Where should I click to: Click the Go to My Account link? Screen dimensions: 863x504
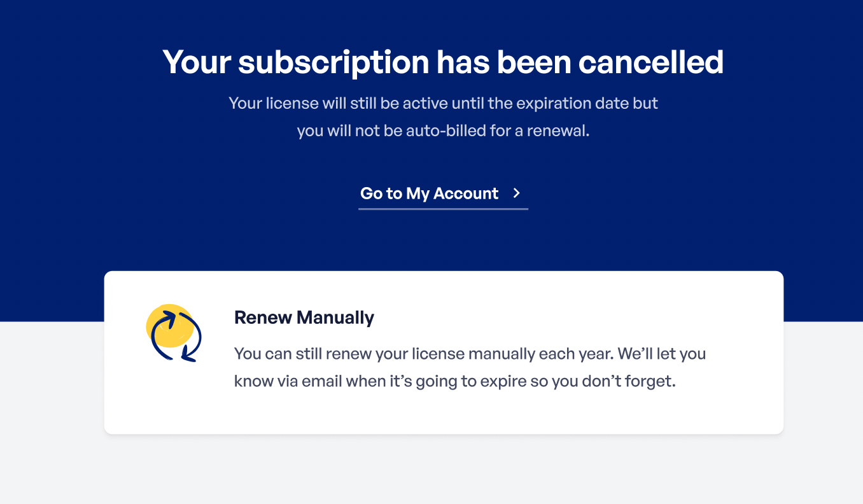click(x=429, y=193)
